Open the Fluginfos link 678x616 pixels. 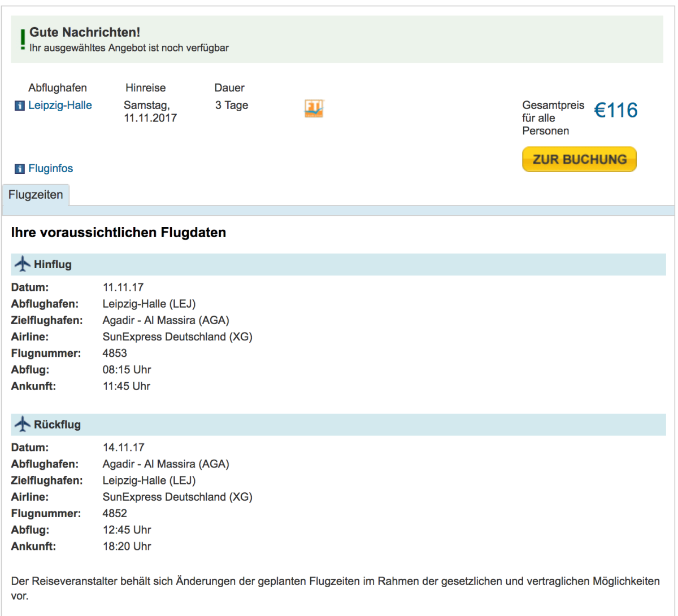coord(50,168)
